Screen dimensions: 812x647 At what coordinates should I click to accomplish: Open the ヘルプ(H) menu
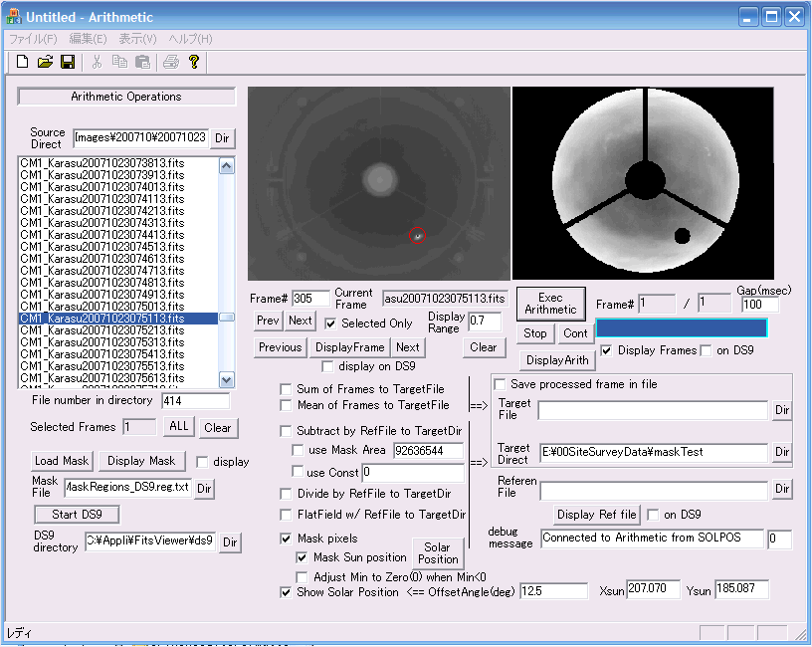pyautogui.click(x=190, y=39)
